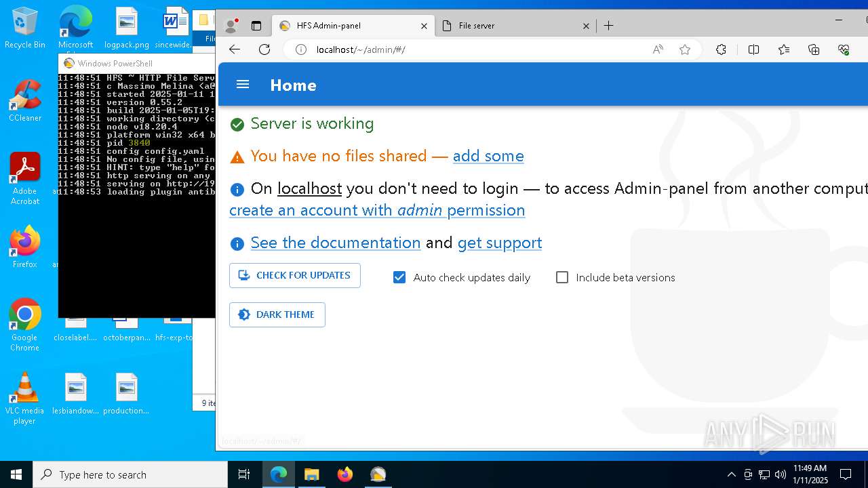The height and width of the screenshot is (488, 868).
Task: Show hidden system tray icons
Action: tap(731, 474)
